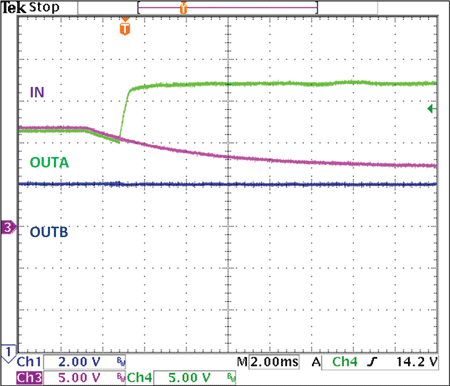The width and height of the screenshot is (450, 386).
Task: Click the 14.2 V trigger level readout
Action: (x=417, y=362)
